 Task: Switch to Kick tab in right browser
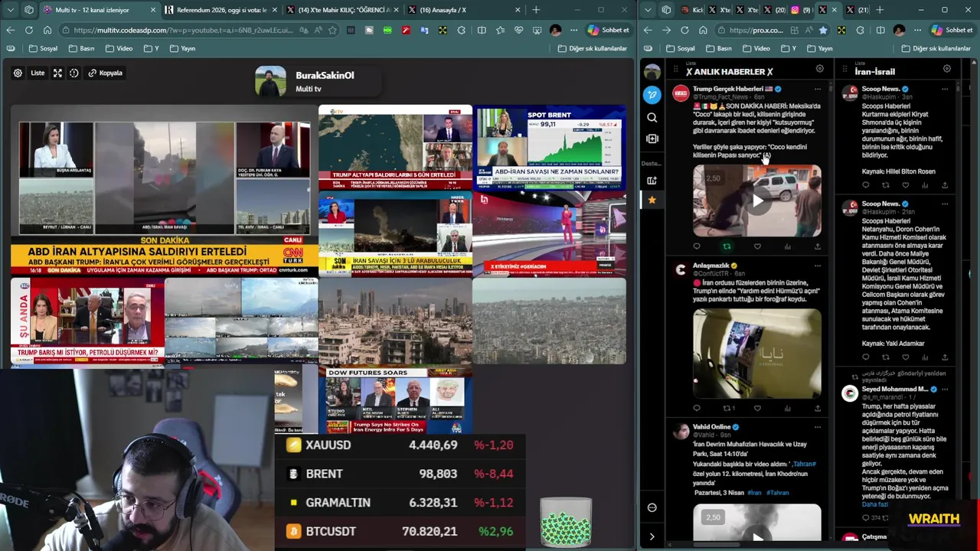click(x=692, y=10)
